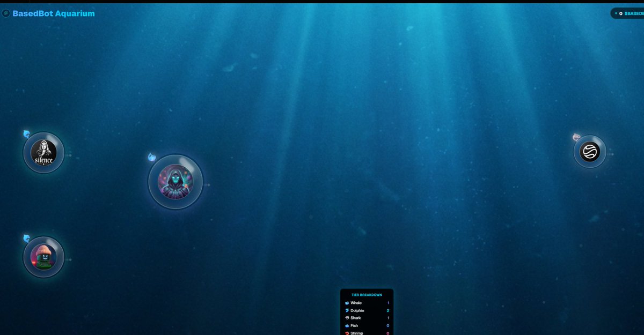
Task: Click the Dolphin count value 2
Action: click(388, 310)
